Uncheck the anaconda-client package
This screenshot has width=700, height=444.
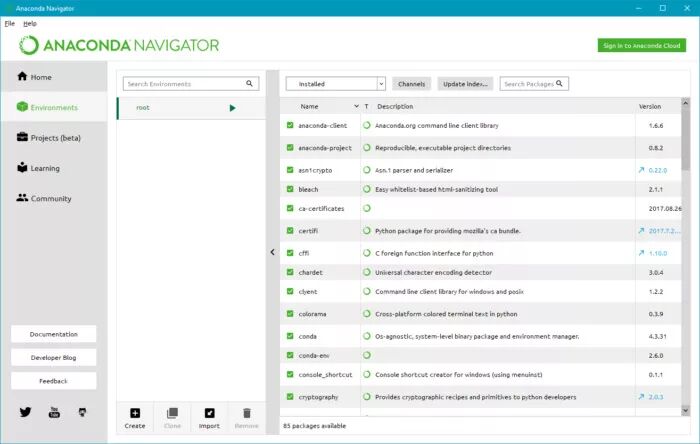pos(290,125)
